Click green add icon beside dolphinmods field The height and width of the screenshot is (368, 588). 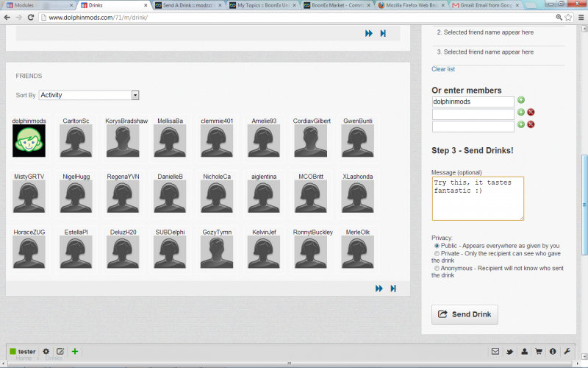(x=521, y=100)
